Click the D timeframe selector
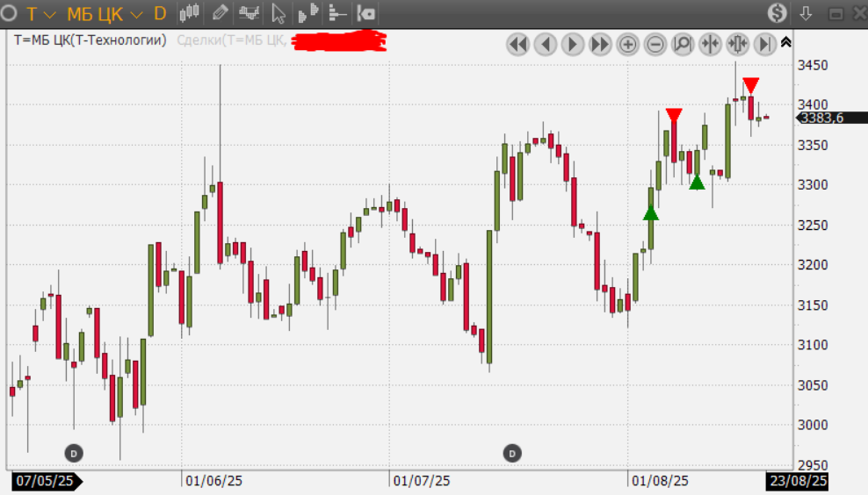The image size is (868, 495). point(160,13)
